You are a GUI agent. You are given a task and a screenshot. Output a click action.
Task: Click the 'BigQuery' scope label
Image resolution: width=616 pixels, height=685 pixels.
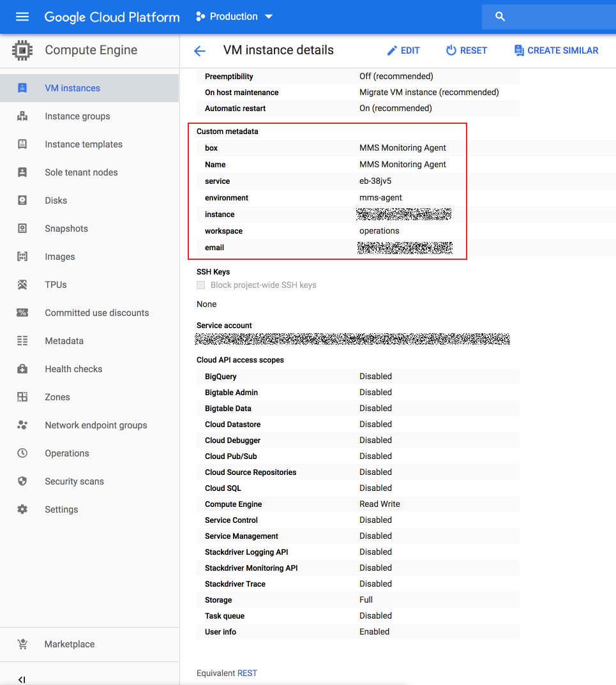(x=221, y=377)
